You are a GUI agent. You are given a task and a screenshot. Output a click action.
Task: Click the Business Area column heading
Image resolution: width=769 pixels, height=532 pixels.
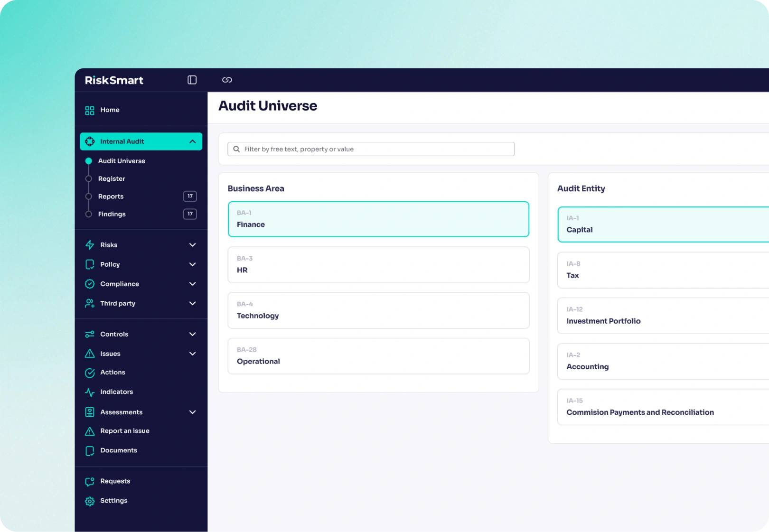click(256, 188)
